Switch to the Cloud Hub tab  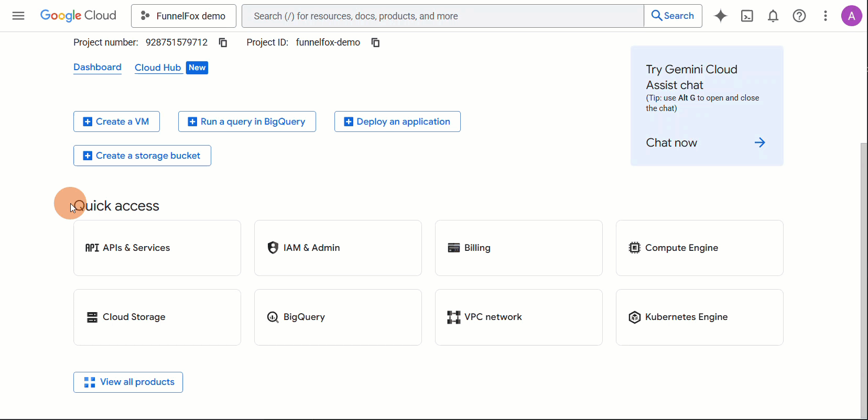point(158,68)
